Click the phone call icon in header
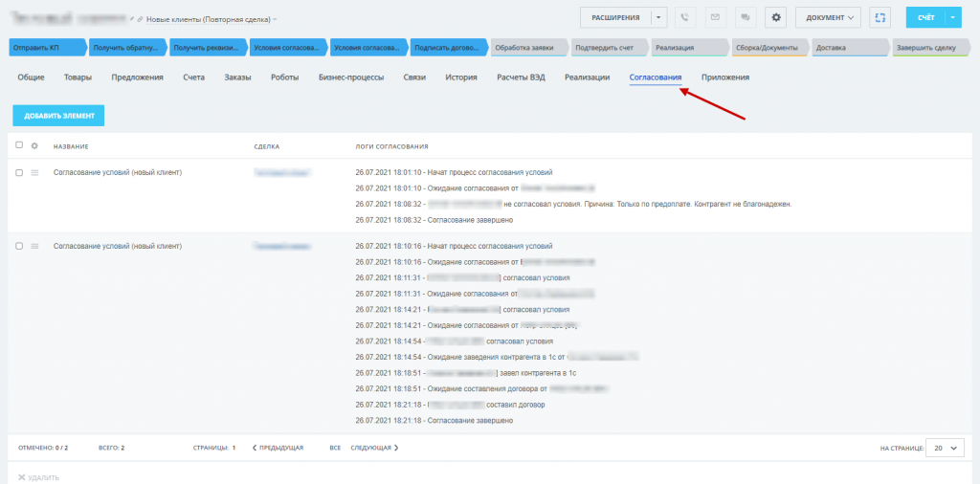This screenshot has width=980, height=484. tap(685, 17)
